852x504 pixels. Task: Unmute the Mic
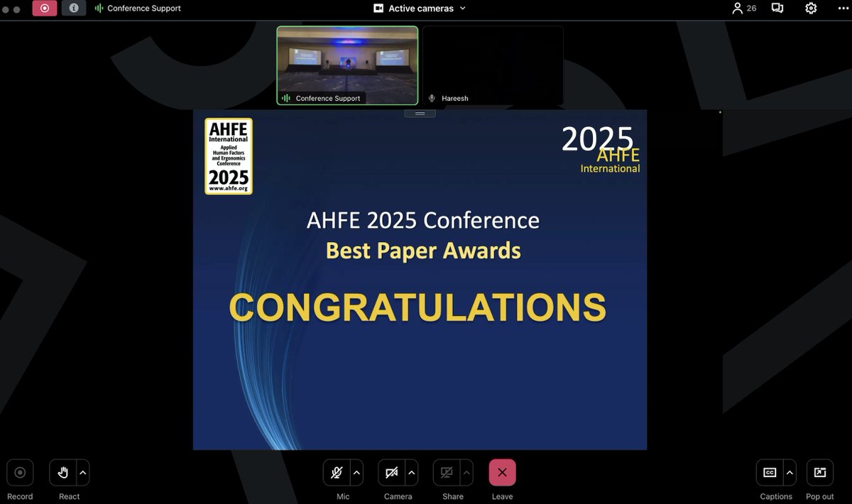337,473
